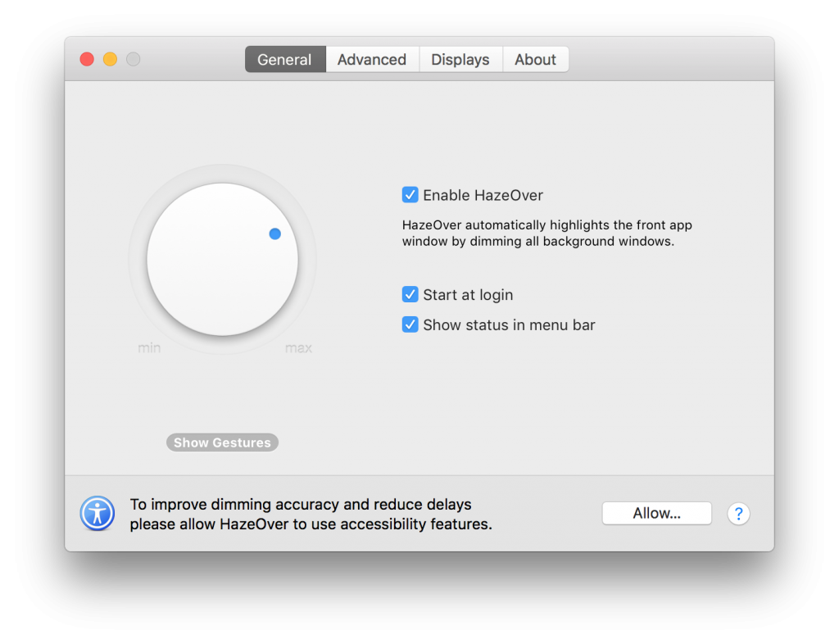Select the General tab
The width and height of the screenshot is (839, 644).
coord(284,60)
